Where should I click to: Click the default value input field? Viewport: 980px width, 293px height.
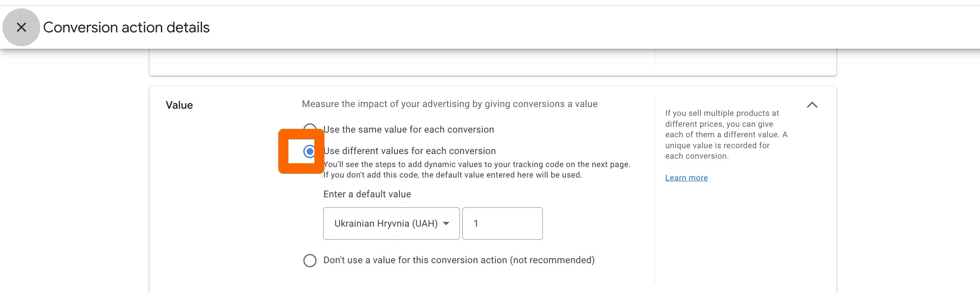click(502, 223)
